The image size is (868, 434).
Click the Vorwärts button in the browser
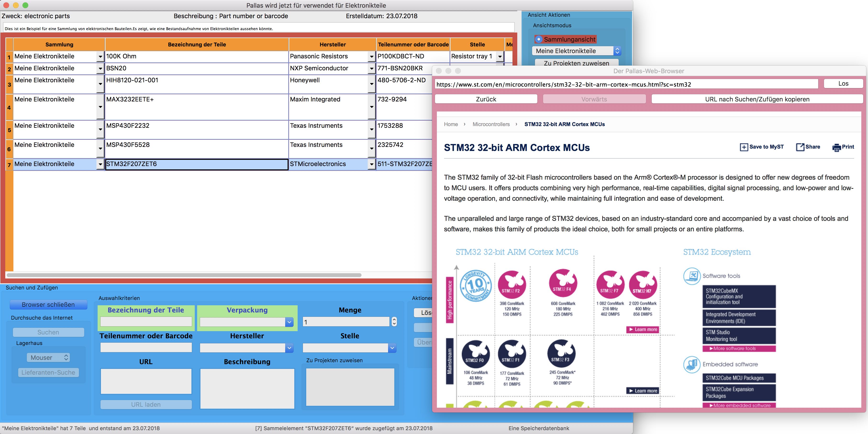click(594, 99)
